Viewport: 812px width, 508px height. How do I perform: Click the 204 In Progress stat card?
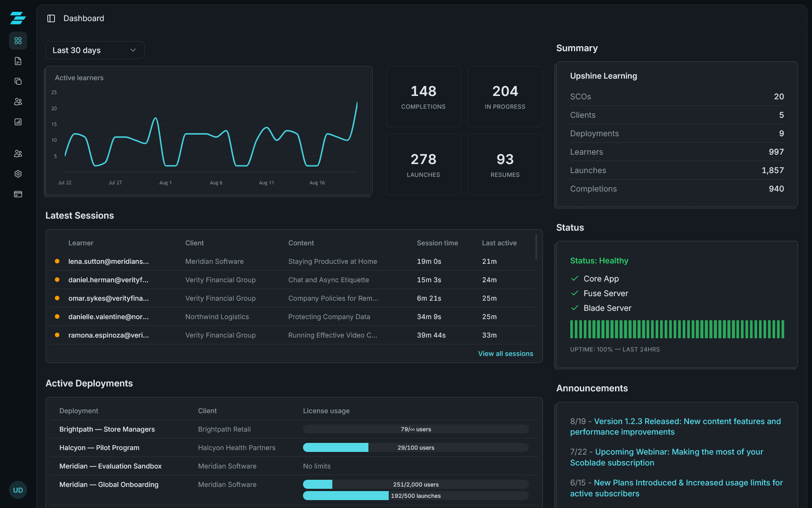[505, 97]
